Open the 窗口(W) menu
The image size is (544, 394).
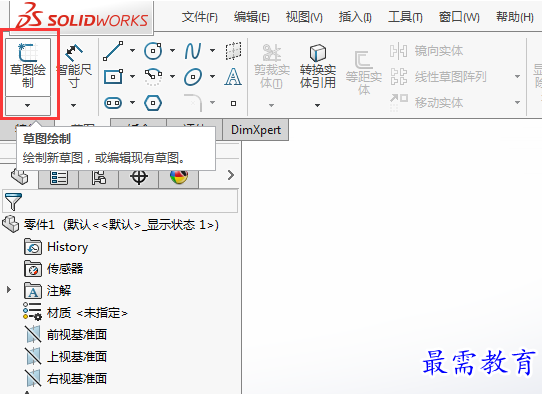[459, 17]
